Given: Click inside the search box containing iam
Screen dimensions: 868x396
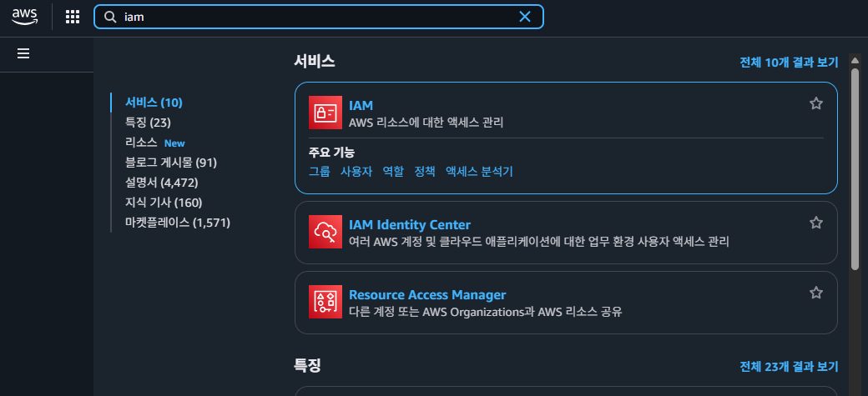Looking at the screenshot, I should coord(319,18).
